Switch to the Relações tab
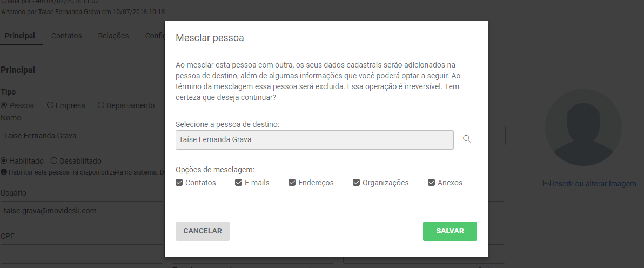644x268 pixels. click(113, 36)
